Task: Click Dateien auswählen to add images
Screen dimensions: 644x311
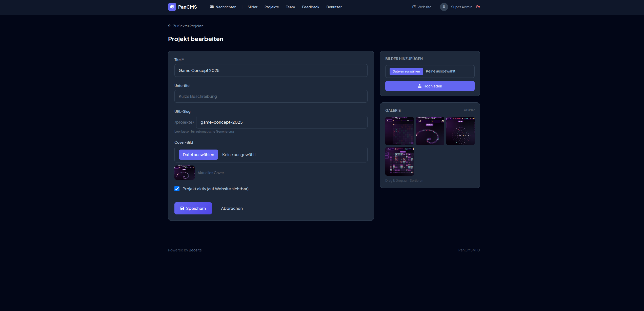Action: point(406,71)
